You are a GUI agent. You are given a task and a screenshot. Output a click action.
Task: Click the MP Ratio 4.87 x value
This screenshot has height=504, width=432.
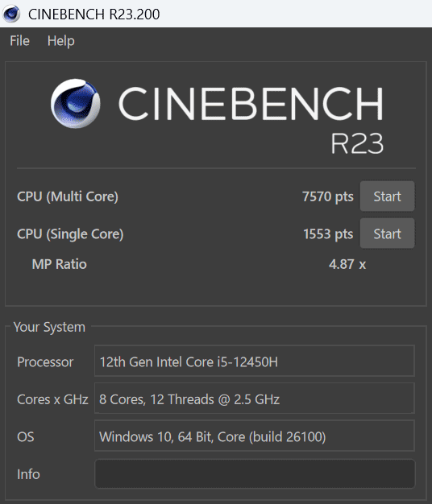click(347, 264)
